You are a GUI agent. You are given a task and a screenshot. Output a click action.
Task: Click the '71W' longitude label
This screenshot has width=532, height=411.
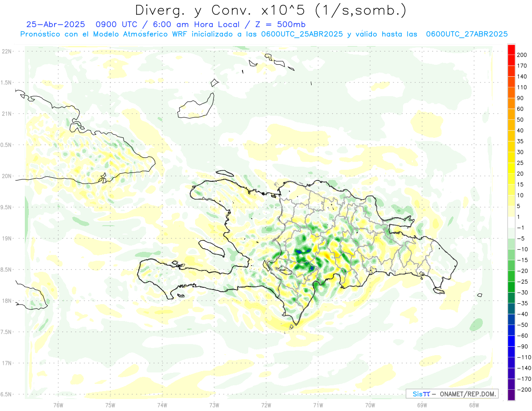(318, 405)
